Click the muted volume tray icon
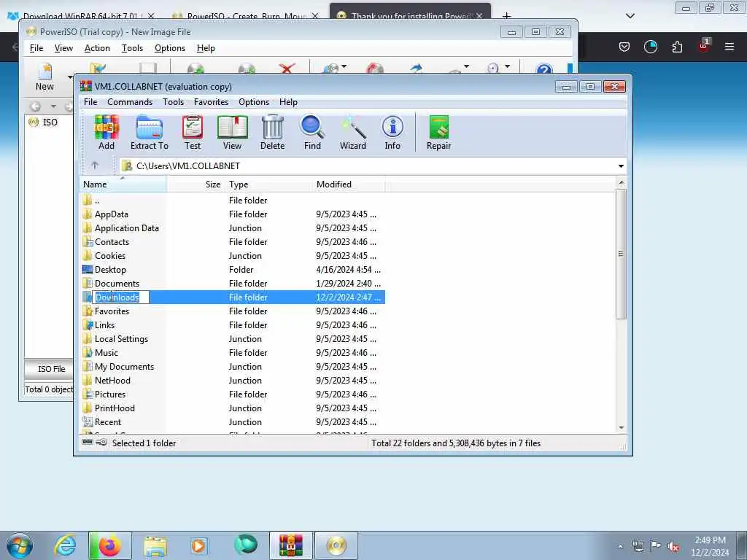This screenshot has width=747, height=560. click(673, 547)
